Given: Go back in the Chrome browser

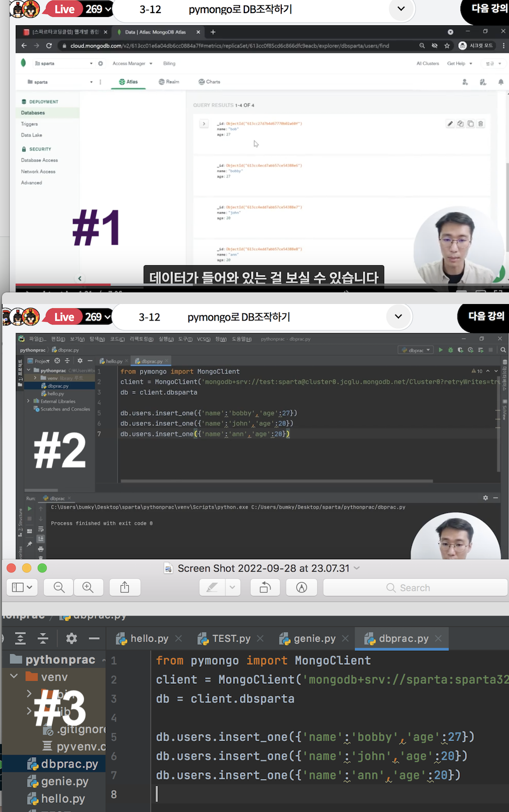Looking at the screenshot, I should [24, 46].
